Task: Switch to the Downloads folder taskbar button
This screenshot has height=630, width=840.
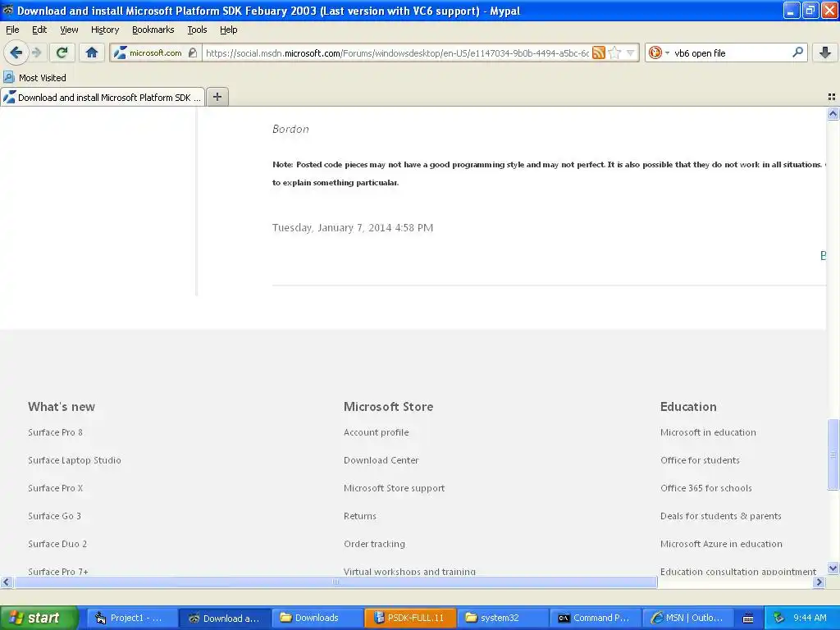Action: [x=316, y=618]
